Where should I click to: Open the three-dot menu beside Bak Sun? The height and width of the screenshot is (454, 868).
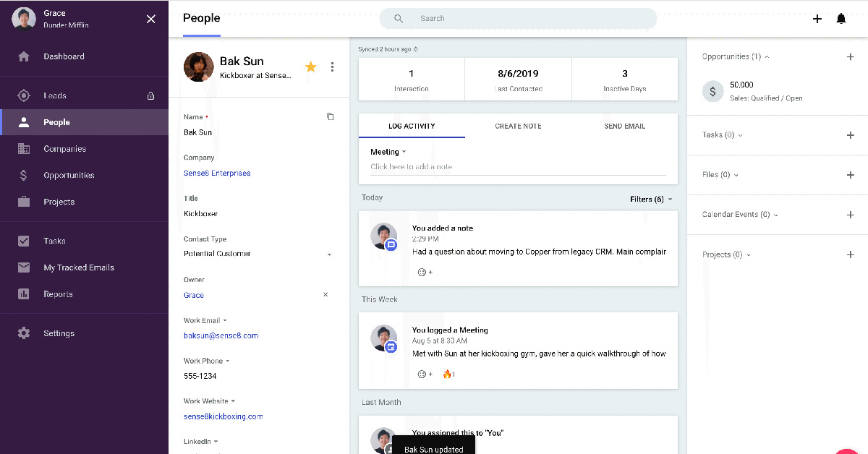click(332, 67)
